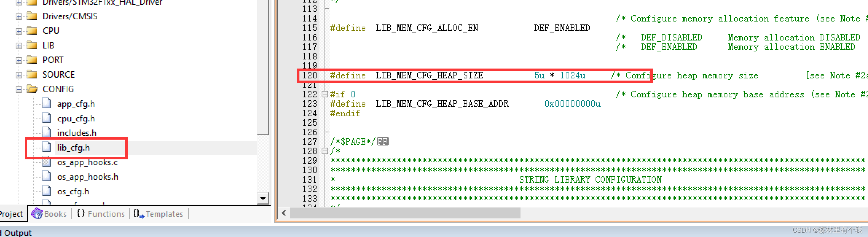
Task: Open os_app_hooks.h in the project tree
Action: pos(87,177)
